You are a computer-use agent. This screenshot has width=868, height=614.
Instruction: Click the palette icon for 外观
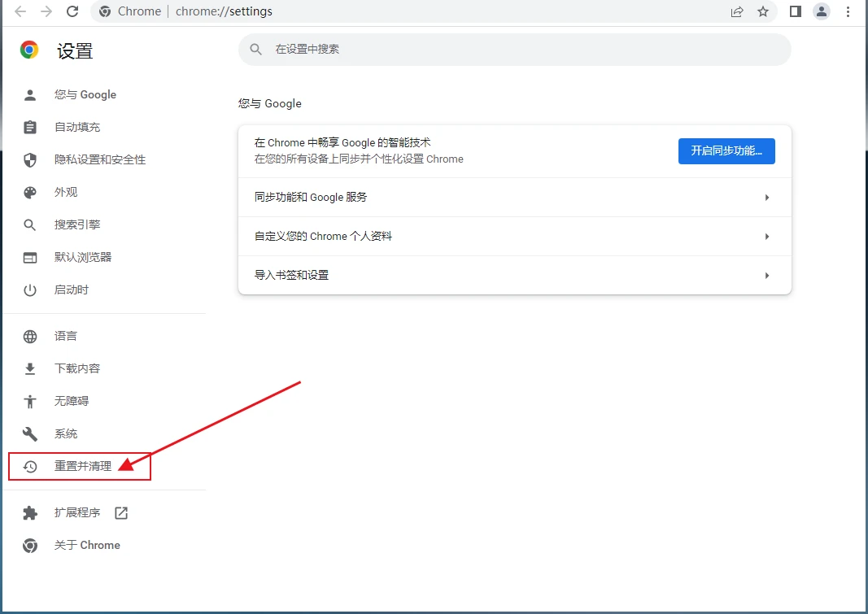(x=30, y=193)
